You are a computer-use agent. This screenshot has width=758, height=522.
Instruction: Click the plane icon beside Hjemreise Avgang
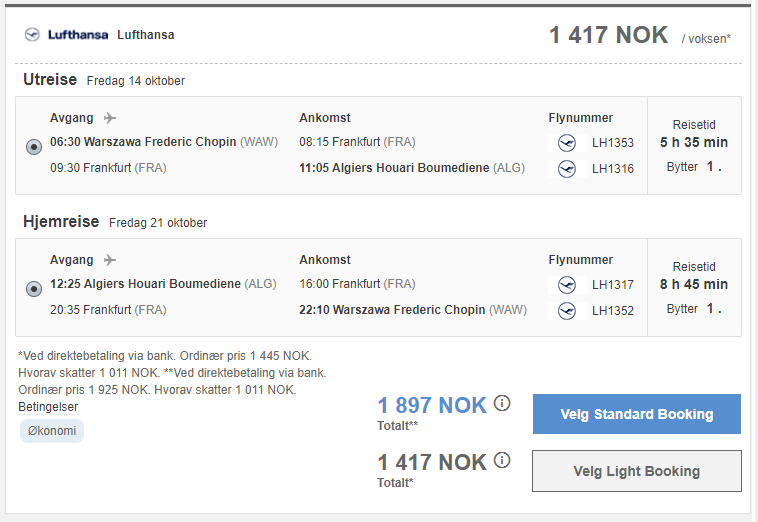coord(110,260)
